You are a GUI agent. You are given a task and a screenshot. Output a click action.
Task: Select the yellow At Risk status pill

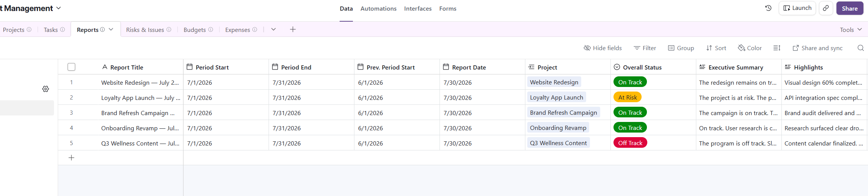pos(628,97)
